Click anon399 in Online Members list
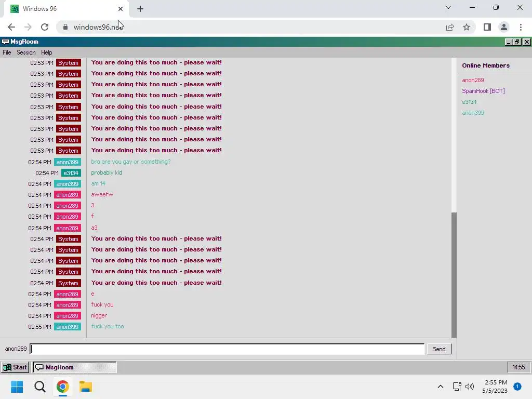Screen dimensions: 532x399 [473, 113]
